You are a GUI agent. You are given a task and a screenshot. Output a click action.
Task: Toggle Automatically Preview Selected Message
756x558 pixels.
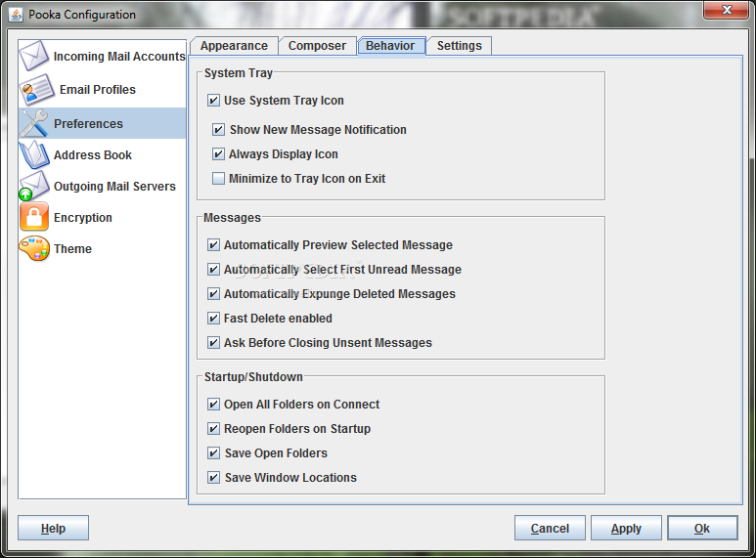pyautogui.click(x=213, y=244)
